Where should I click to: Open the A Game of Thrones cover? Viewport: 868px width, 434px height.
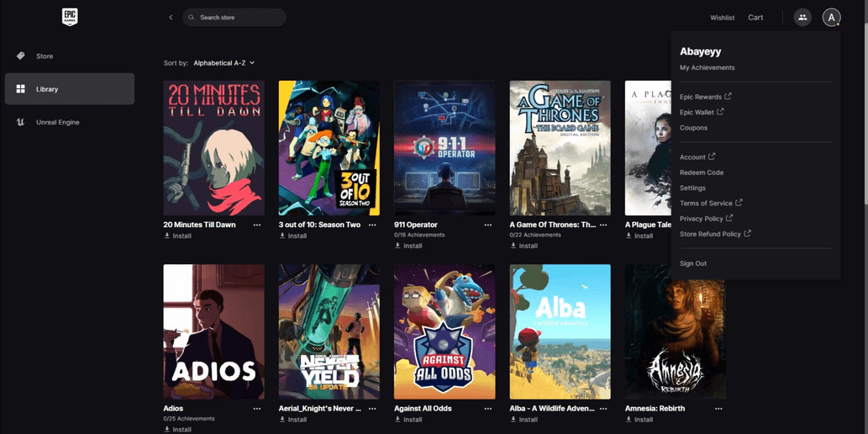click(560, 148)
